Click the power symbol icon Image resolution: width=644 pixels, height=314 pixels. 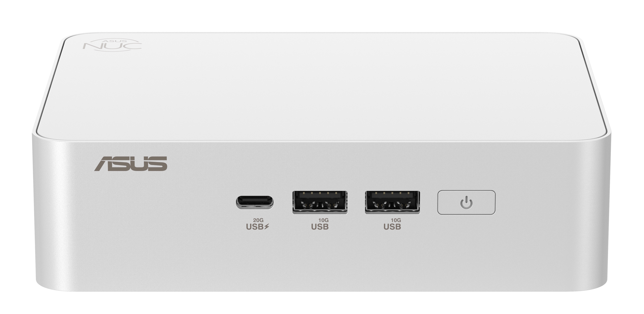[x=466, y=203]
